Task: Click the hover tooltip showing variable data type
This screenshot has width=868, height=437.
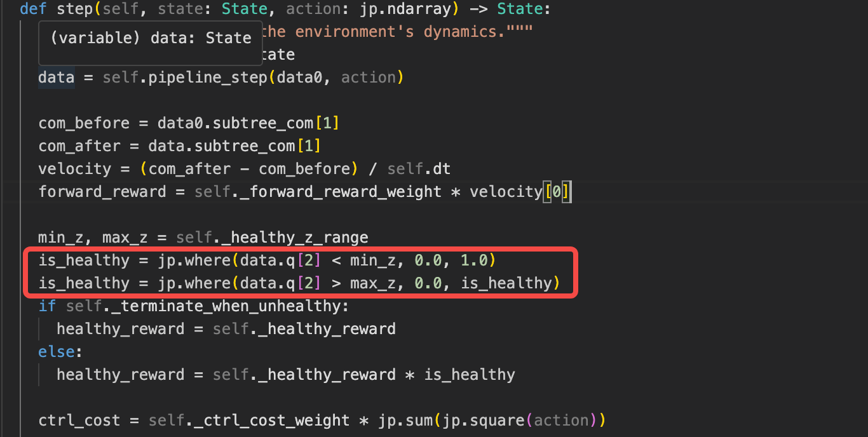Action: click(150, 38)
